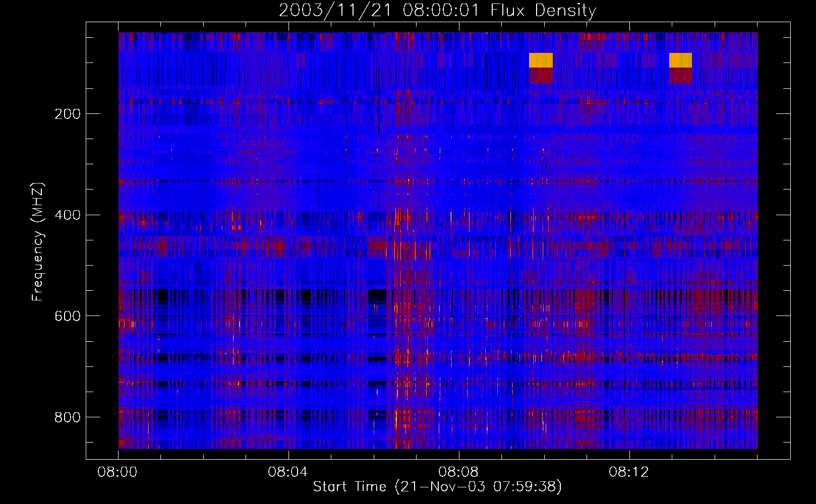Viewport: 816px width, 504px height.
Task: Click the 08:00 time tick label
Action: (118, 472)
